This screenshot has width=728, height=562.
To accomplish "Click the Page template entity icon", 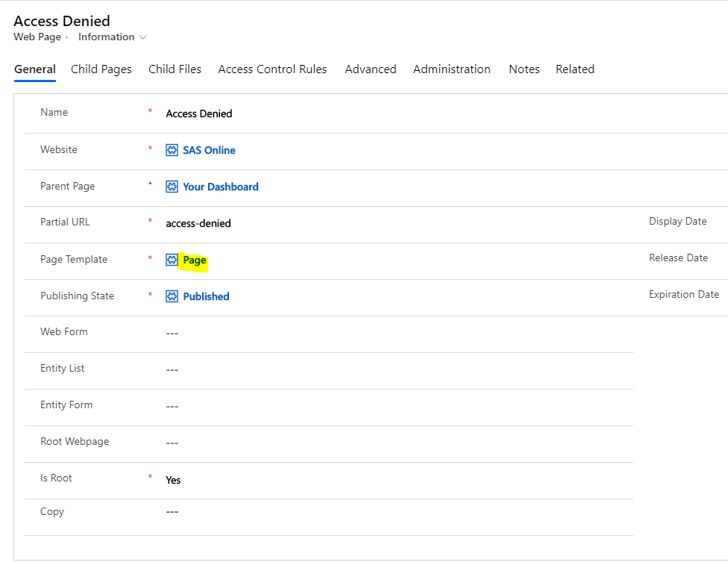I will point(172,260).
